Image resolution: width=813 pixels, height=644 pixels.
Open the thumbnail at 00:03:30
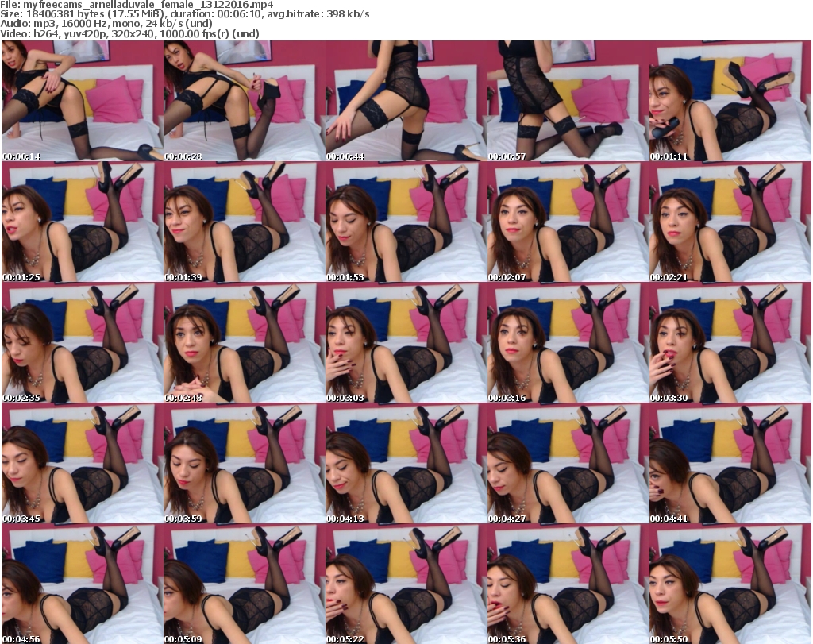[x=730, y=343]
